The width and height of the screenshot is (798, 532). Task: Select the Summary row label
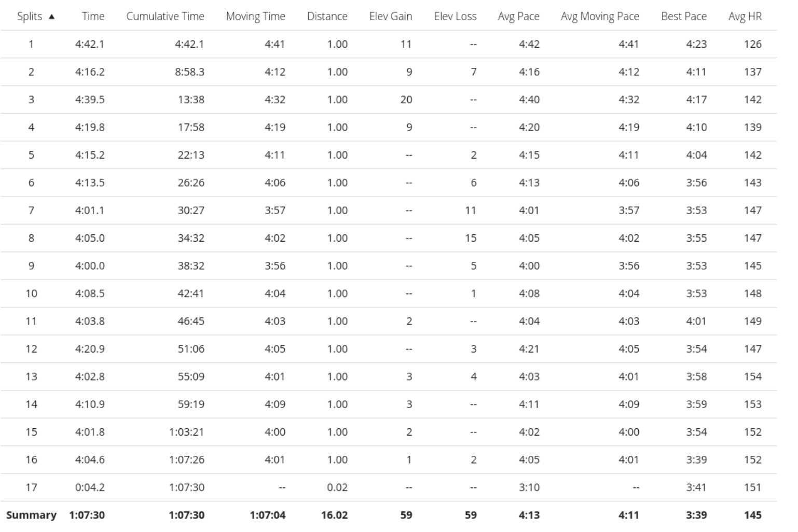pos(31,515)
